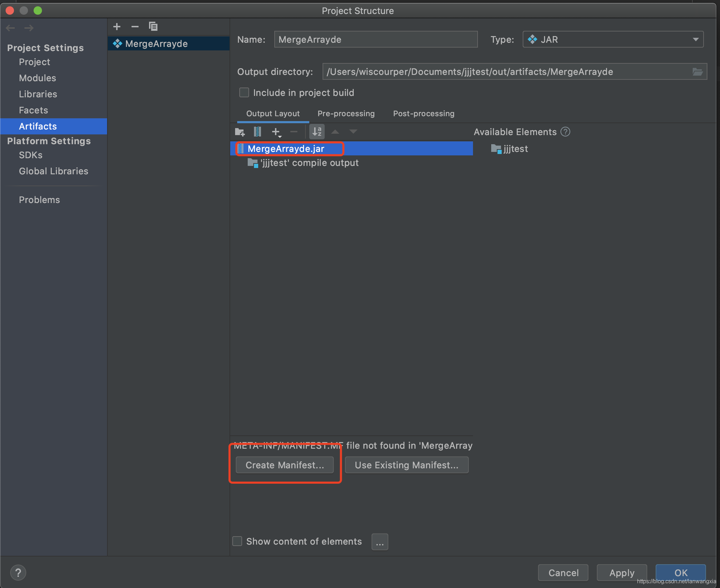The height and width of the screenshot is (588, 720).
Task: Click the copy artifact icon
Action: click(153, 27)
